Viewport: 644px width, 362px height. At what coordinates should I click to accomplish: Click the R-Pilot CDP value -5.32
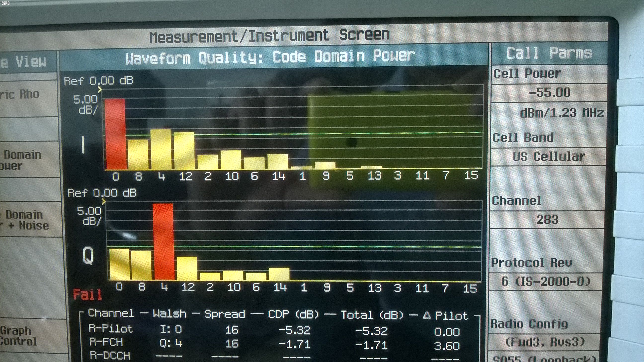(x=294, y=330)
